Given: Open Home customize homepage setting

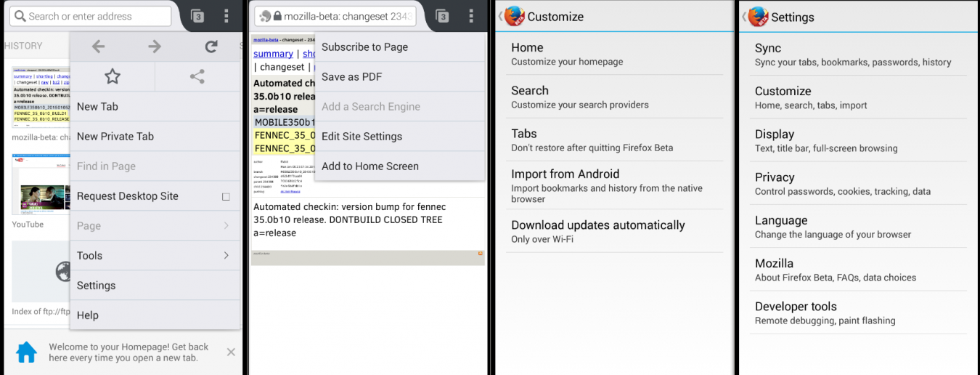Looking at the screenshot, I should click(x=615, y=54).
